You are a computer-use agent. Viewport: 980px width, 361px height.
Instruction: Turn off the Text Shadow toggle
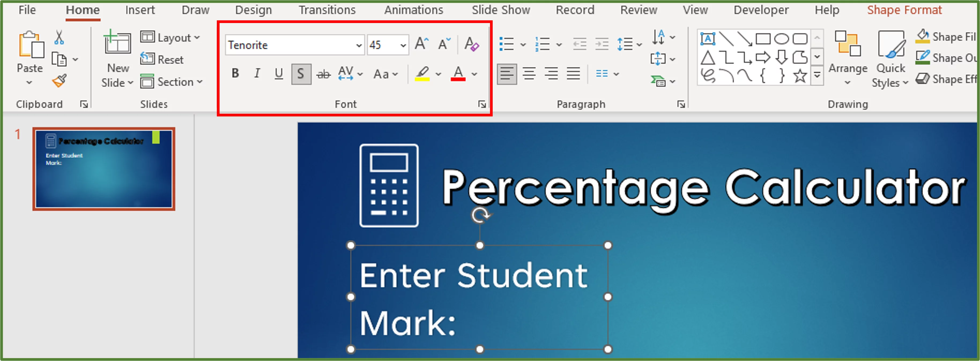300,74
